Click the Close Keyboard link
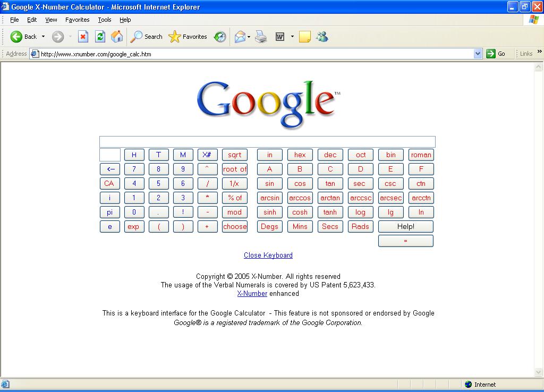Image resolution: width=544 pixels, height=392 pixels. (x=268, y=255)
